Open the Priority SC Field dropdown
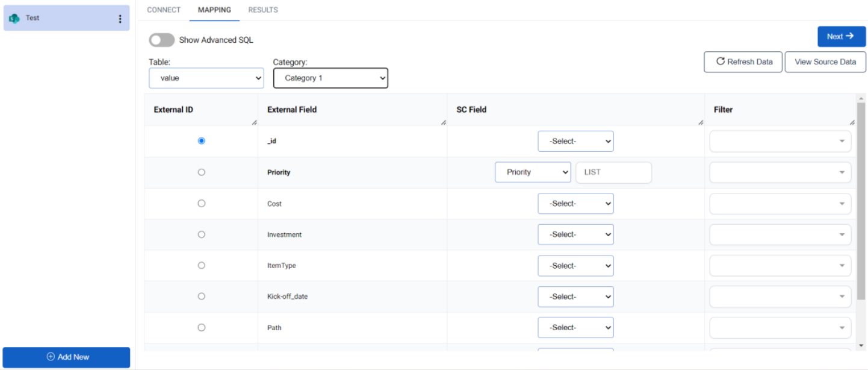868x370 pixels. coord(532,172)
